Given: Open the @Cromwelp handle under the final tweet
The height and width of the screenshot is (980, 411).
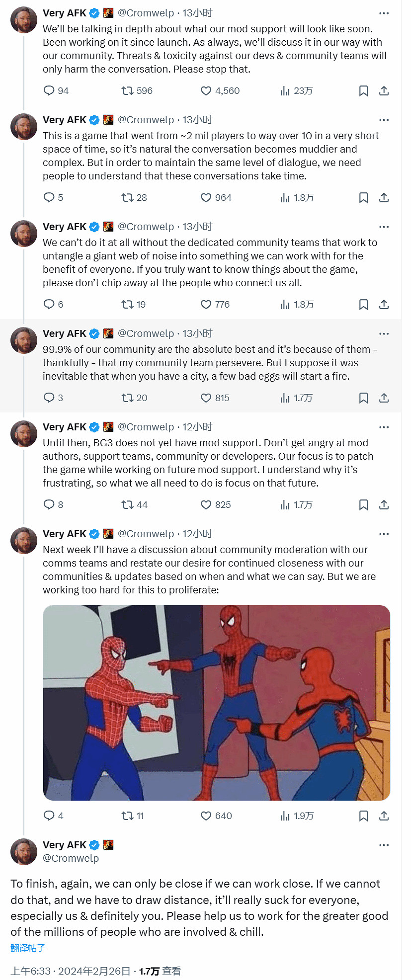Looking at the screenshot, I should [71, 858].
